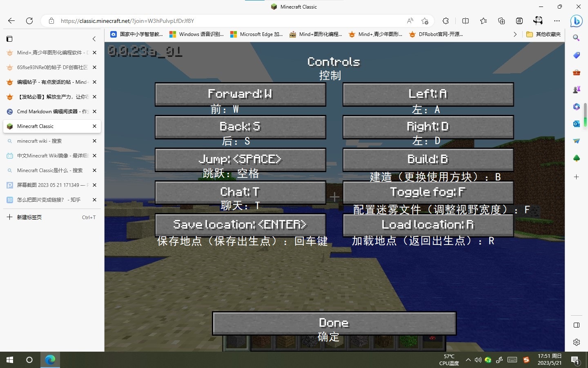
Task: Open the Windows 语音识别 bookmark
Action: click(197, 34)
